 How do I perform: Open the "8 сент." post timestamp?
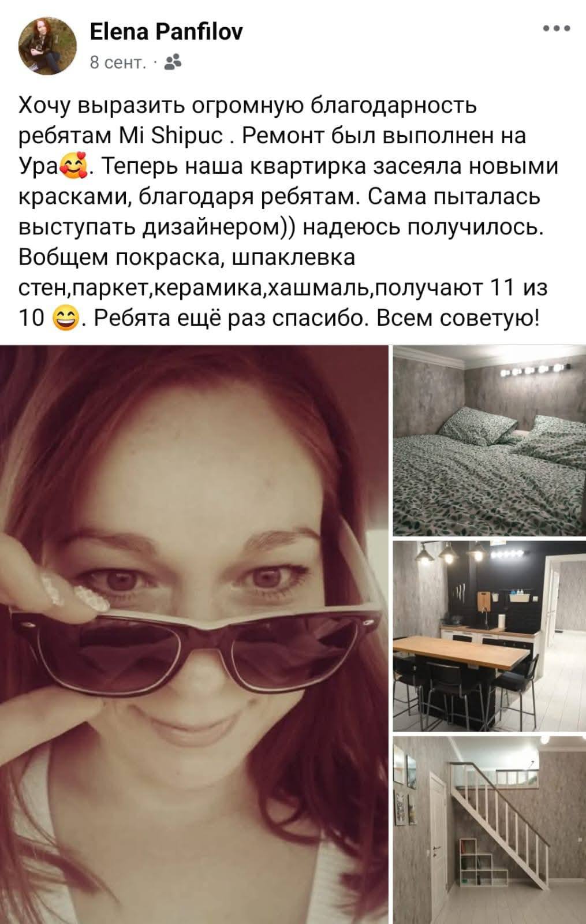[117, 62]
